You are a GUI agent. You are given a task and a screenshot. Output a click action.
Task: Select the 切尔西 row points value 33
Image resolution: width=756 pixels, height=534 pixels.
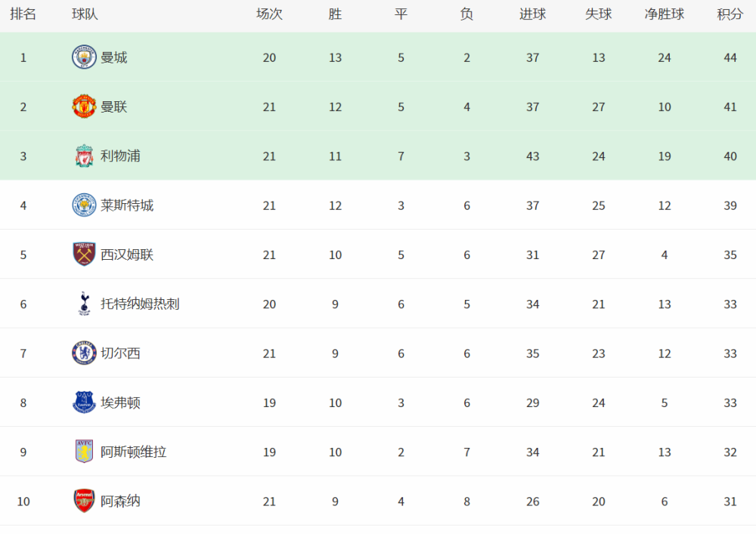730,353
